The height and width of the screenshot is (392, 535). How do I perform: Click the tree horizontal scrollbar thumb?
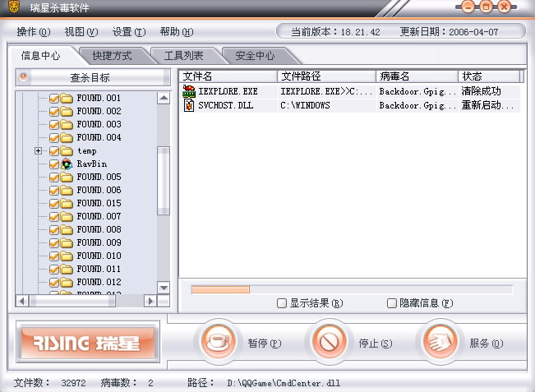(x=72, y=301)
